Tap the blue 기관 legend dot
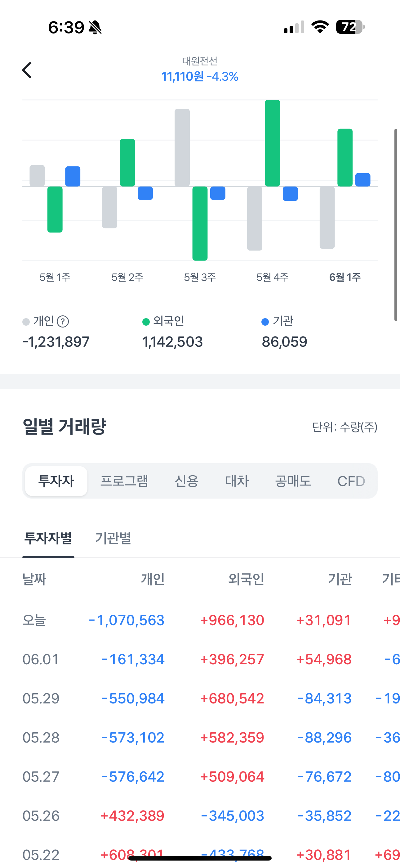The image size is (400, 868). point(265,322)
